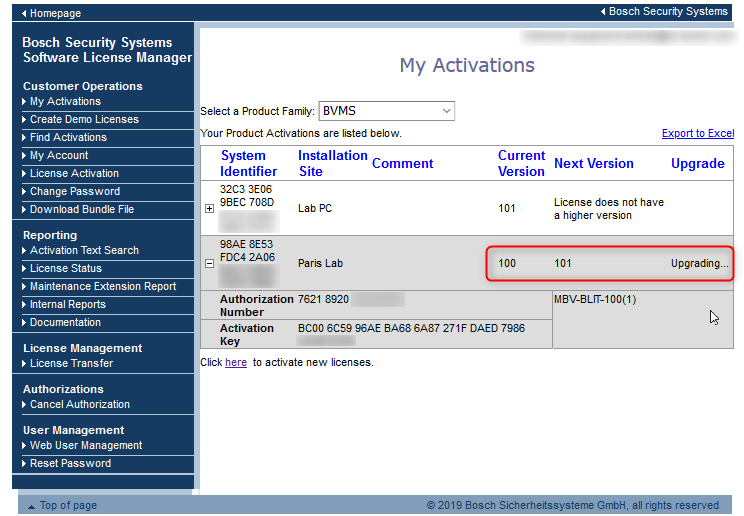Open Activation Text Search report
The width and height of the screenshot is (744, 516).
pyautogui.click(x=84, y=250)
